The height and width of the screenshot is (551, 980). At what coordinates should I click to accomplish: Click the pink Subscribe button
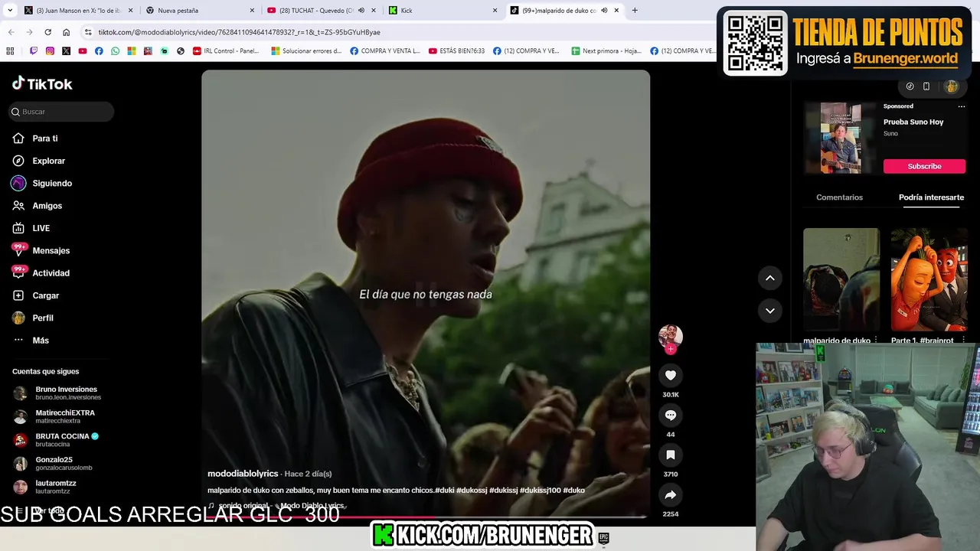pyautogui.click(x=924, y=166)
